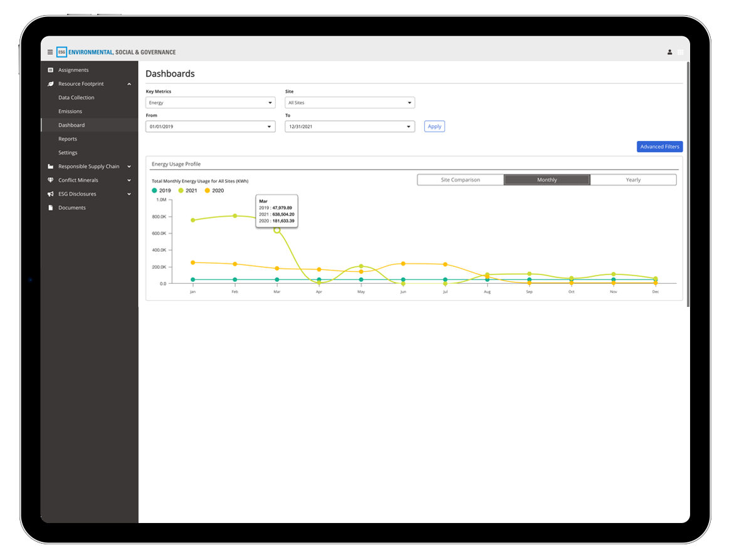This screenshot has width=734, height=560.
Task: Open the apps grid icon
Action: (x=680, y=52)
